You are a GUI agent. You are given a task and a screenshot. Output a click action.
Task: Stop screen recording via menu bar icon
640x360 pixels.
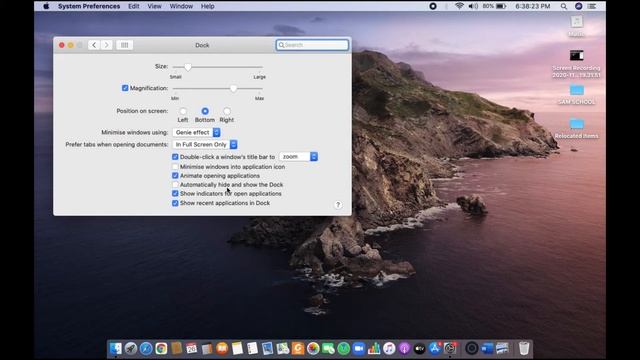433,6
